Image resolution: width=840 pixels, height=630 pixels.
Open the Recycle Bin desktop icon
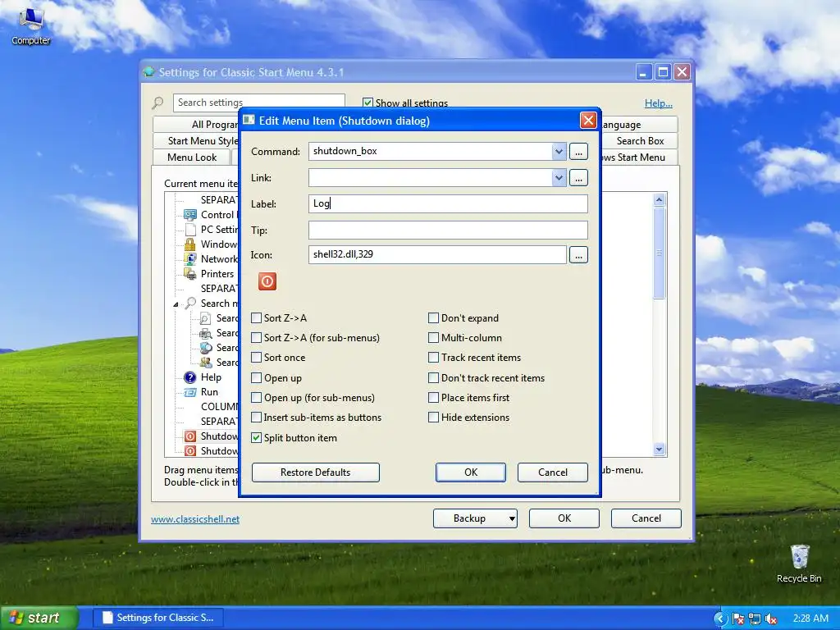(x=799, y=563)
